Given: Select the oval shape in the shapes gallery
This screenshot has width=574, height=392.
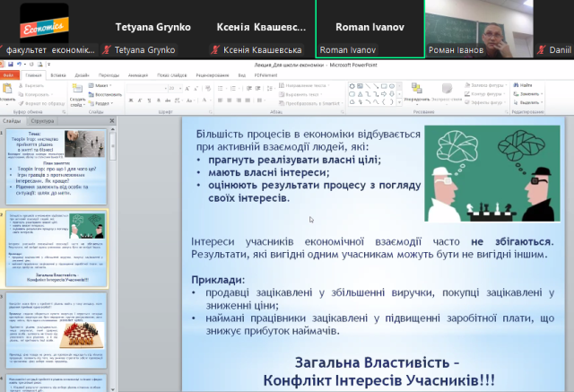Looking at the screenshot, I should click(392, 86).
